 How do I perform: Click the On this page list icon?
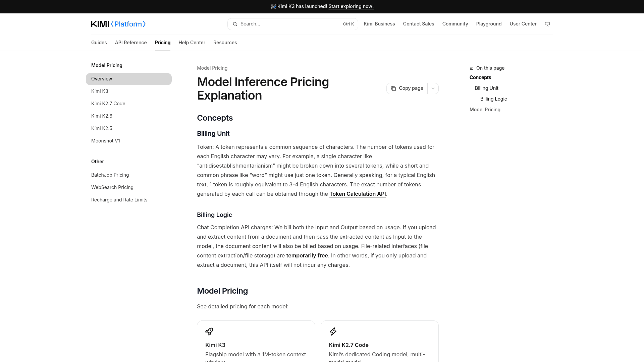point(472,68)
